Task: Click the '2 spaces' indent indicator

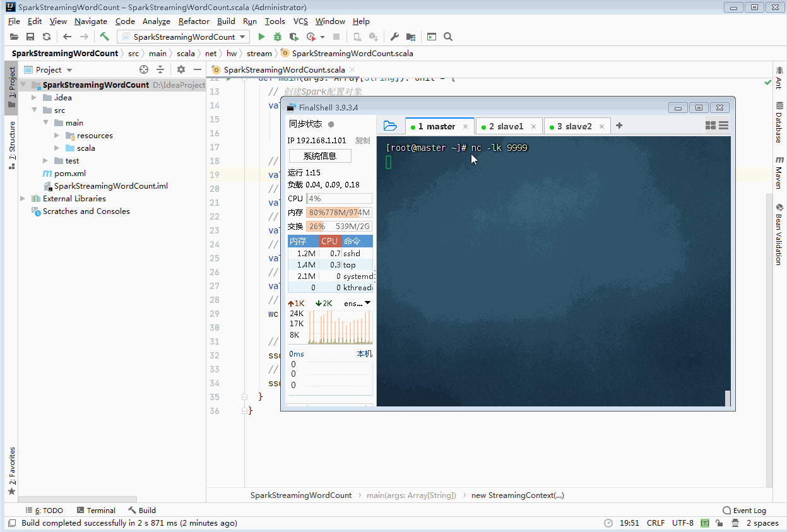Action: pos(762,523)
